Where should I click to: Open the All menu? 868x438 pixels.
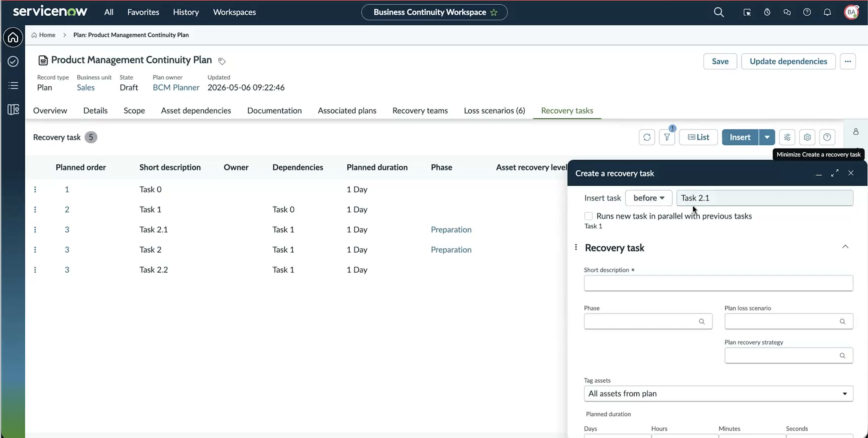coord(109,12)
